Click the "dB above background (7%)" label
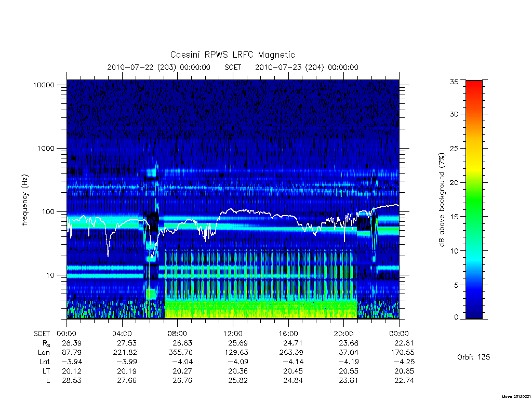This screenshot has height=399, width=532. (x=442, y=200)
